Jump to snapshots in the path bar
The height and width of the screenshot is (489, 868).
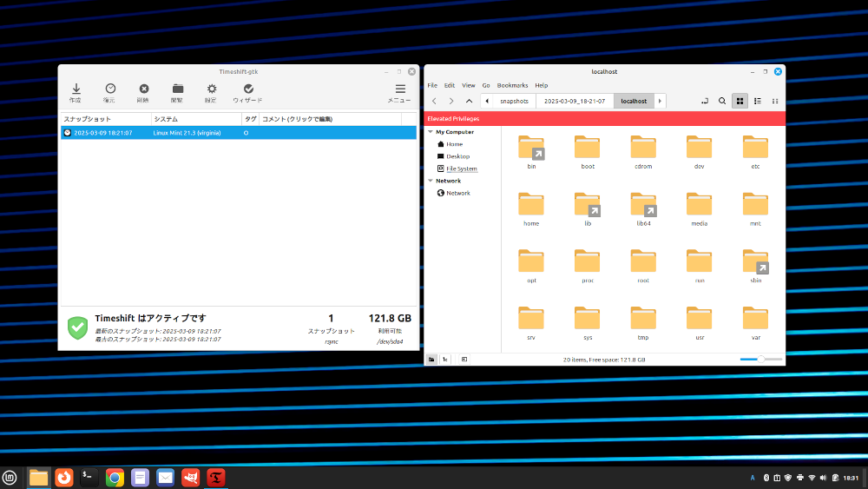point(514,101)
